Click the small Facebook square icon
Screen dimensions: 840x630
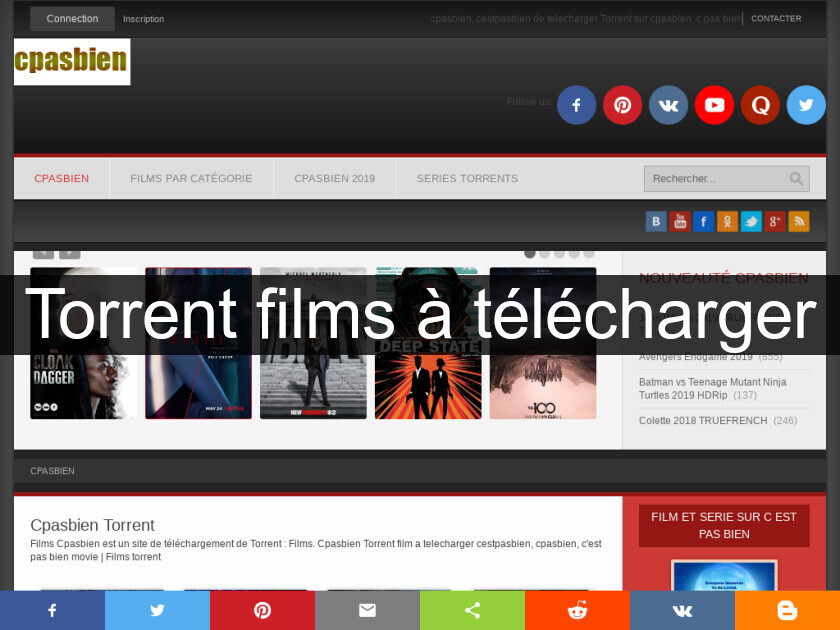(x=703, y=221)
